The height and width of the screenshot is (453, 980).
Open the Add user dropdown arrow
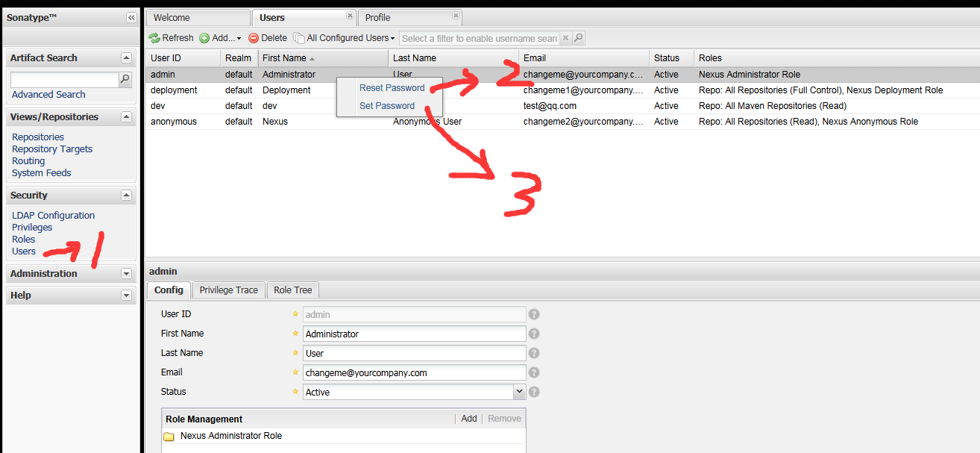point(239,39)
